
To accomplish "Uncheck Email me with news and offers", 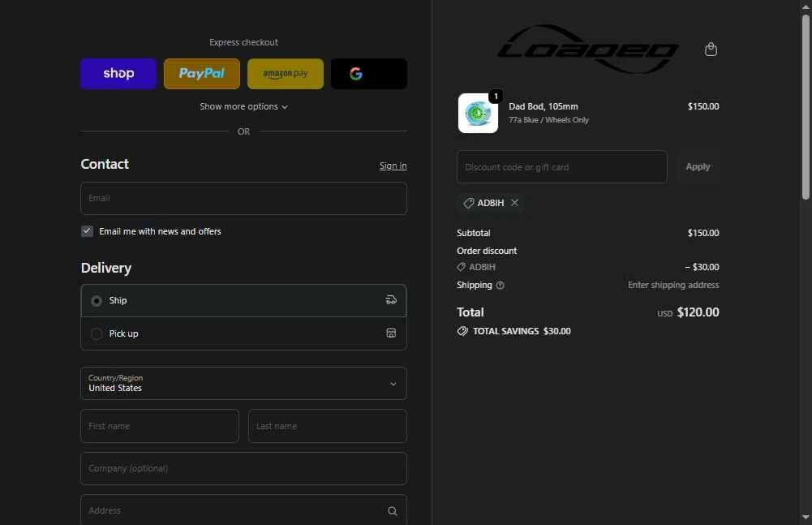I will coord(87,231).
